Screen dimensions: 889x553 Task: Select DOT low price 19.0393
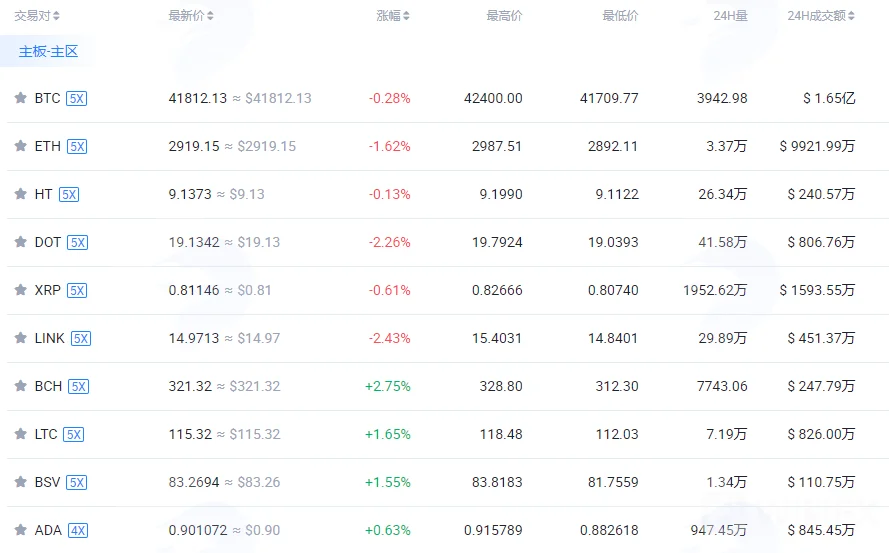(x=613, y=242)
